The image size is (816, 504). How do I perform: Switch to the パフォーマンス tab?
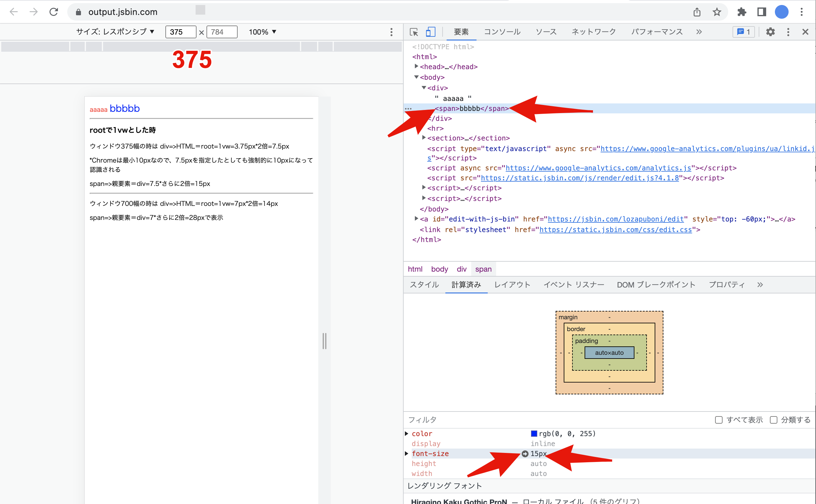tap(657, 32)
